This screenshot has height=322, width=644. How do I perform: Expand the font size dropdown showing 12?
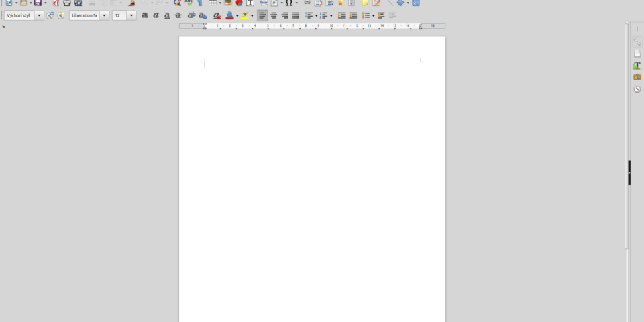131,15
